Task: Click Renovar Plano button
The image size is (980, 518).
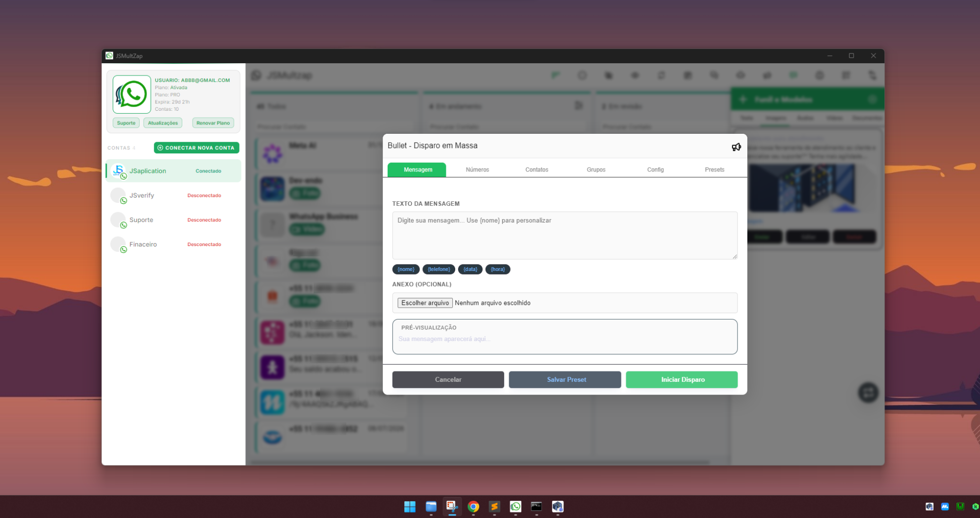Action: 213,123
